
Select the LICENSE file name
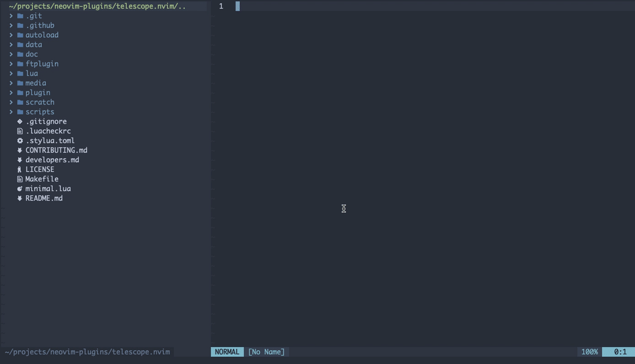[x=40, y=170]
